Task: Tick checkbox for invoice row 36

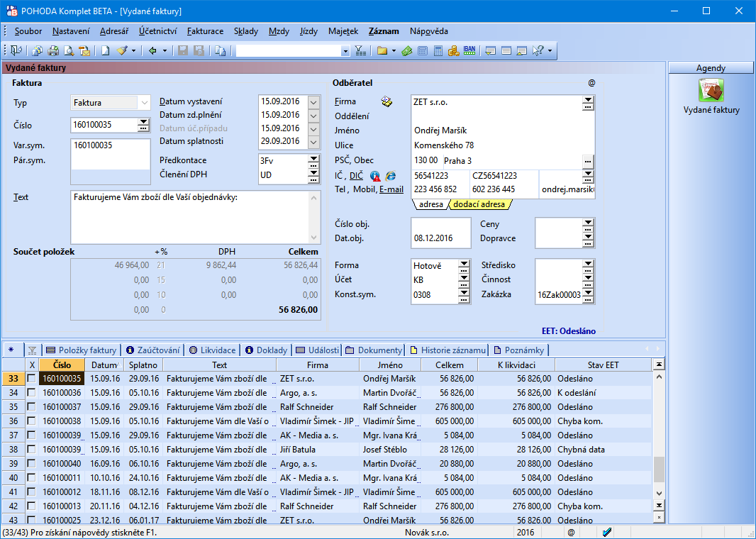Action: pos(31,421)
